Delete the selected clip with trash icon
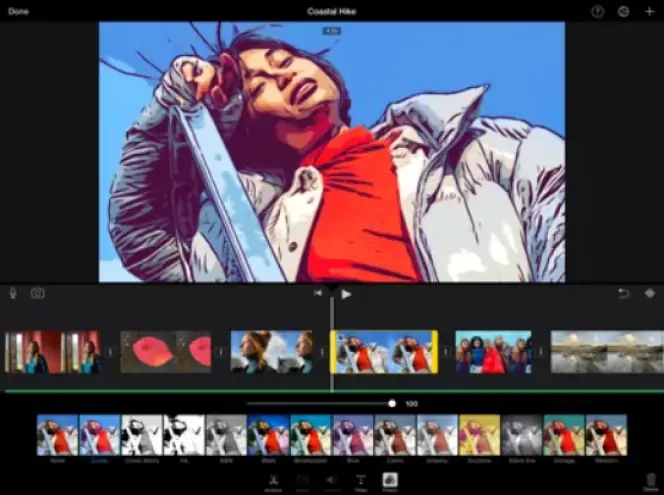 tap(650, 482)
